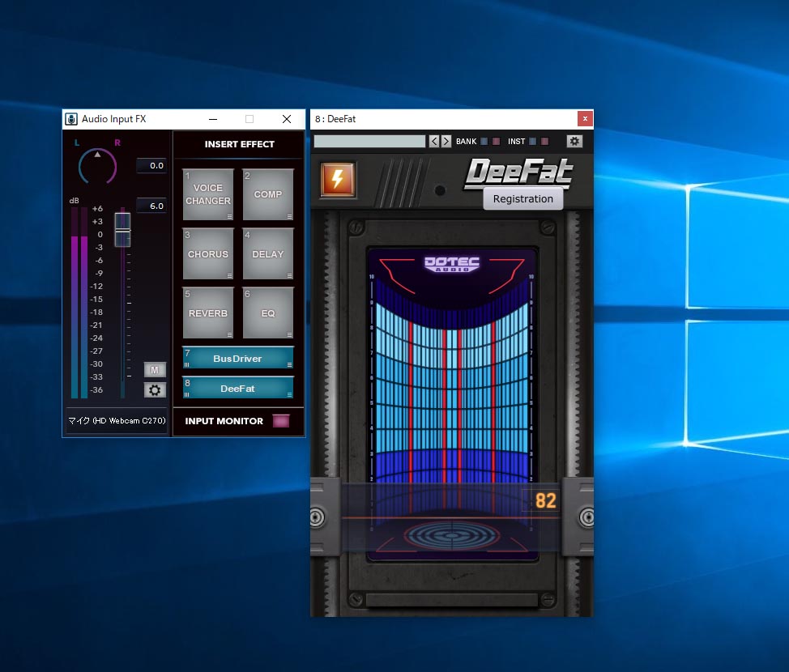Click the DeeFat amount value 82
Viewport: 789px width, 672px height.
545,500
